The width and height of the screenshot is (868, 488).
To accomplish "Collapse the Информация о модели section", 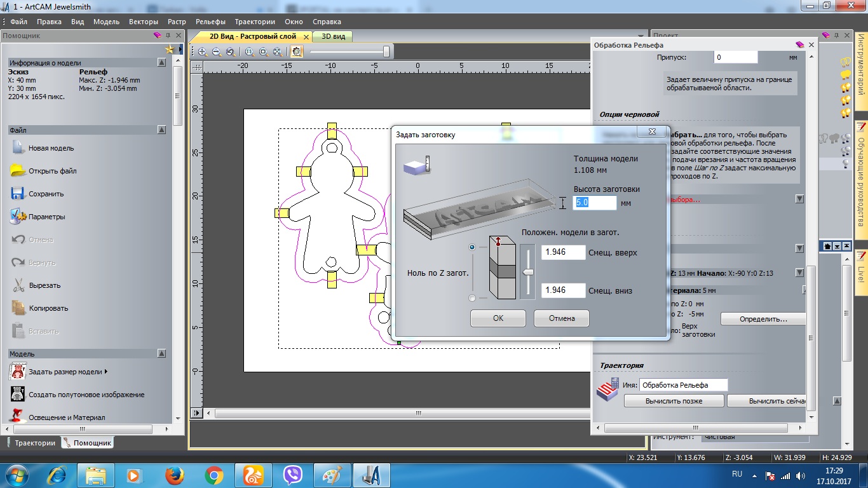I will [161, 62].
